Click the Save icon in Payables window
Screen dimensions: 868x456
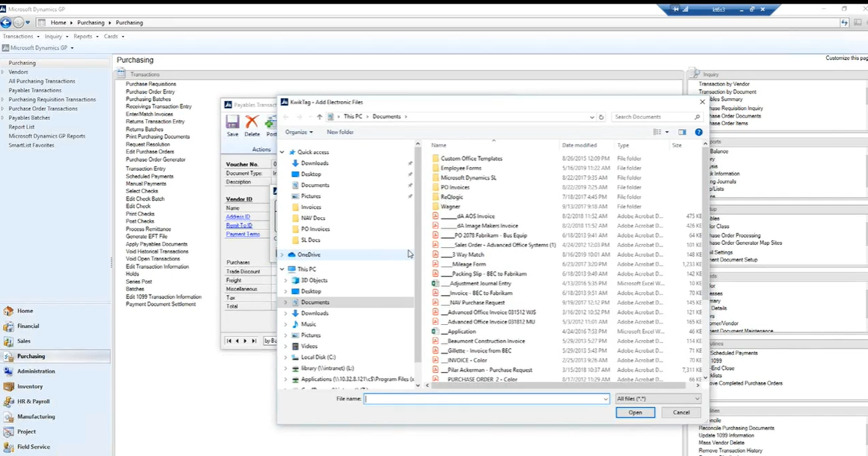coord(232,122)
